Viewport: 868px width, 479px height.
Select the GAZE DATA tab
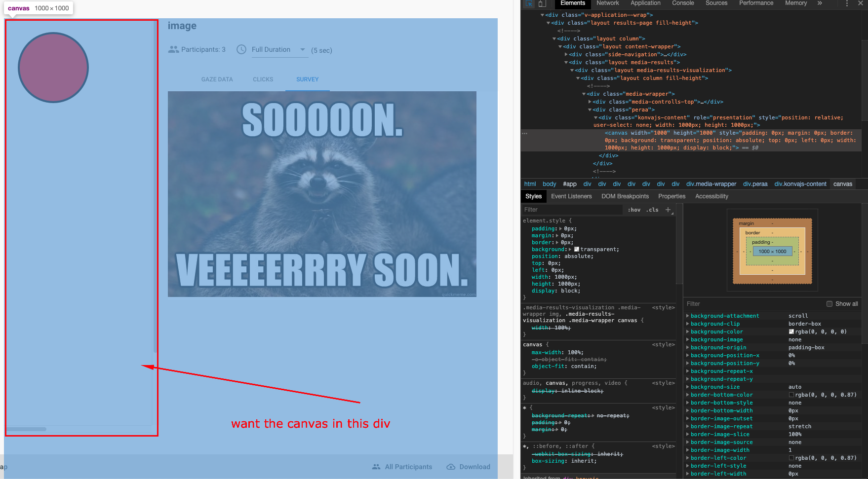(x=217, y=79)
